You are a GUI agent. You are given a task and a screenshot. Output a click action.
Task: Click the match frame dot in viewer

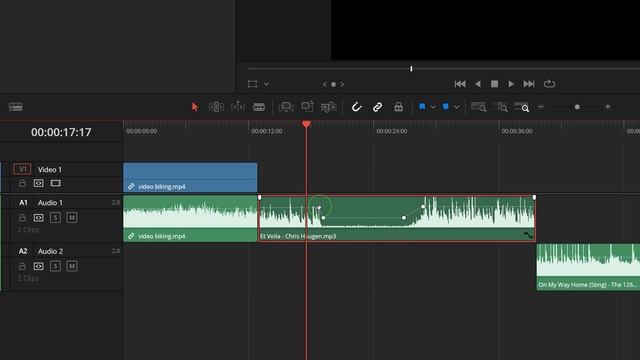pyautogui.click(x=333, y=84)
